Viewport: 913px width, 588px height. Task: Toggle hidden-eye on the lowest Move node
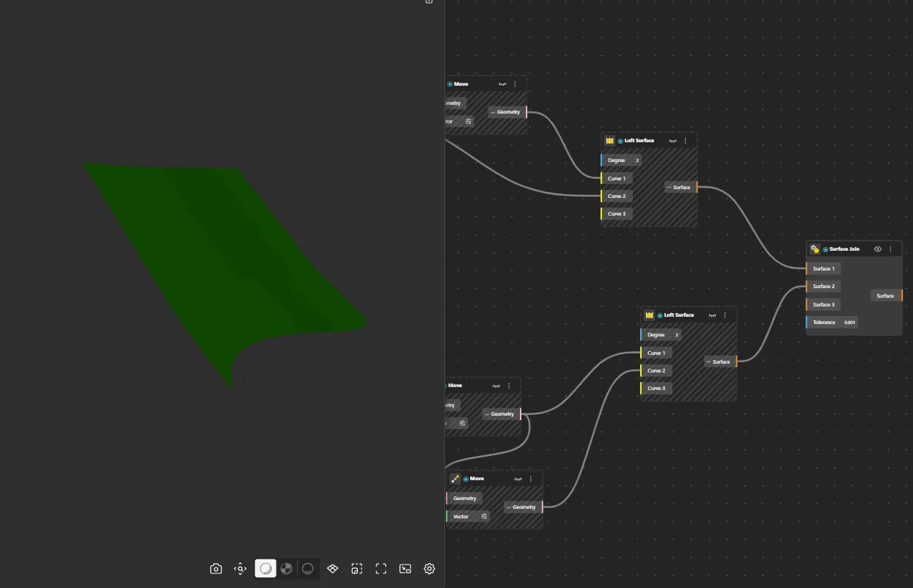518,479
